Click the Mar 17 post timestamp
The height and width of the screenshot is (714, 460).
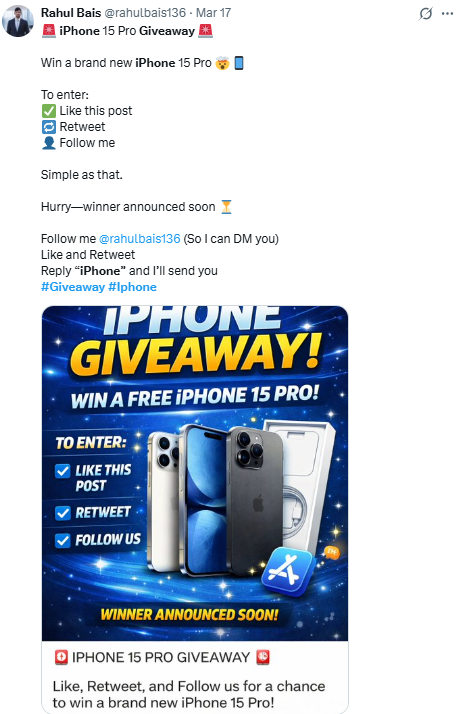tap(213, 13)
